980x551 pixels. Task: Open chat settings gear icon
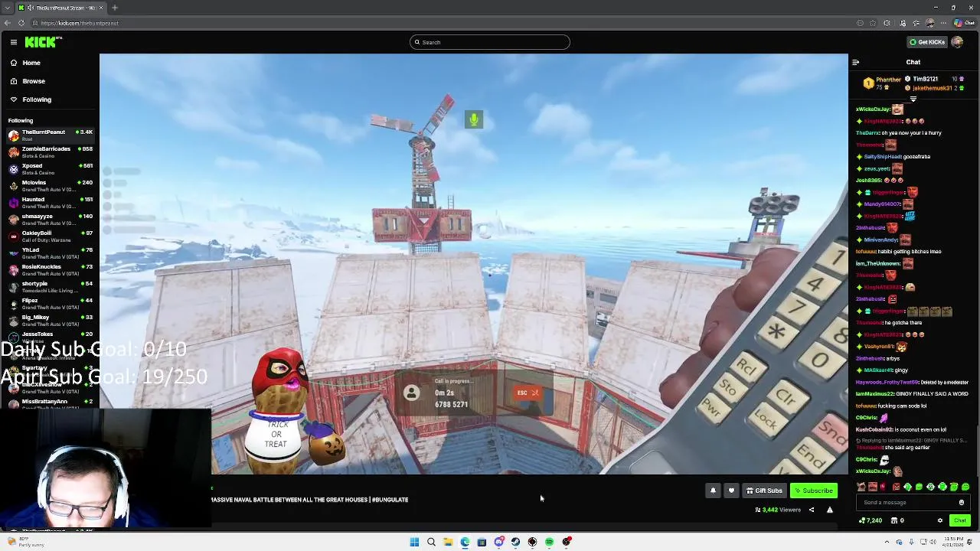point(940,520)
